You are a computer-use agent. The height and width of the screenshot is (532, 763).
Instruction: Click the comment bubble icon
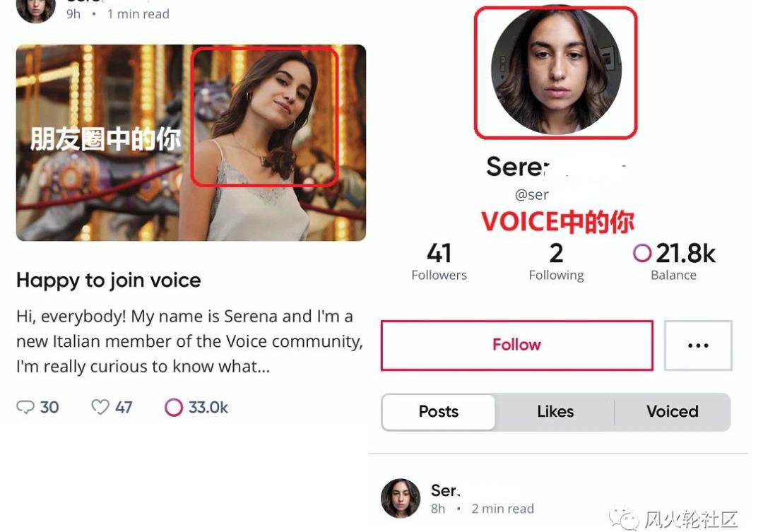(25, 408)
